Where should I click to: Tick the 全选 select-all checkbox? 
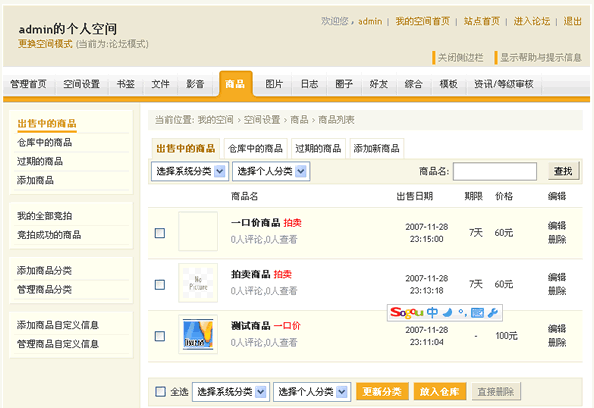tap(160, 391)
